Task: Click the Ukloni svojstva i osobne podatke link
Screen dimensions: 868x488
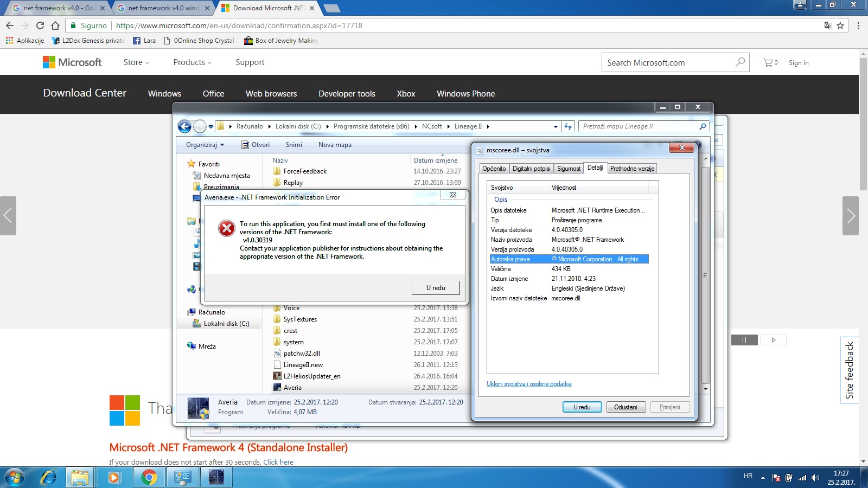Action: coord(529,384)
